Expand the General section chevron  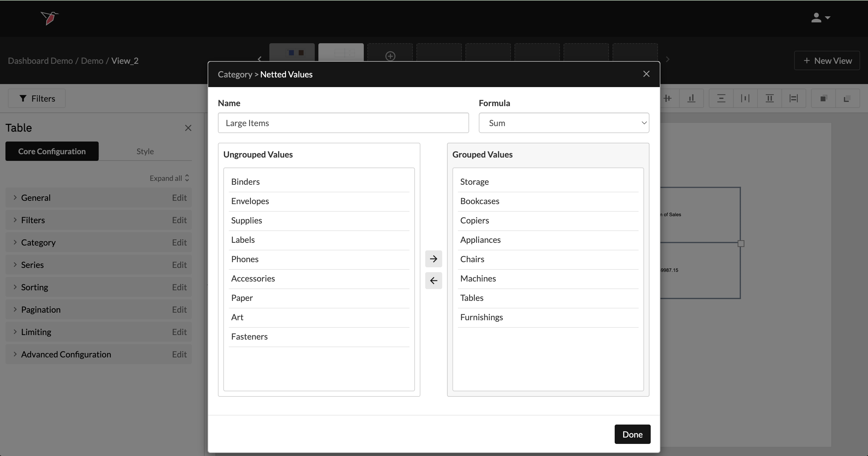15,198
